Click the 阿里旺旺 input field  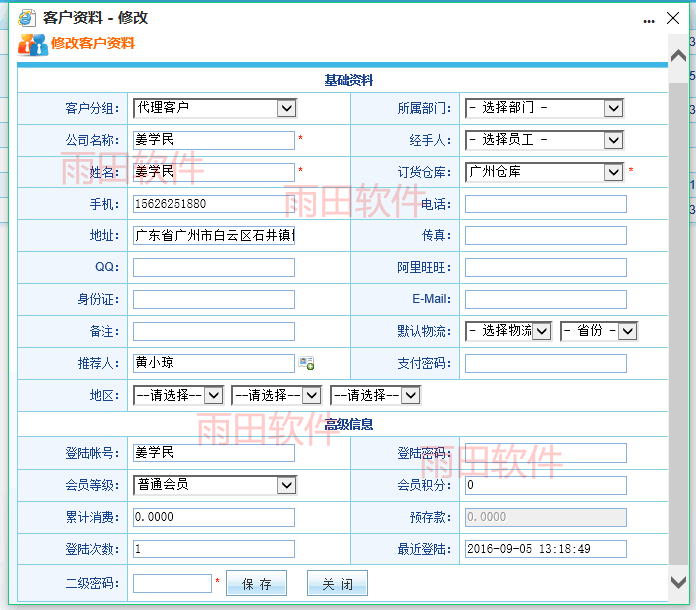[546, 268]
